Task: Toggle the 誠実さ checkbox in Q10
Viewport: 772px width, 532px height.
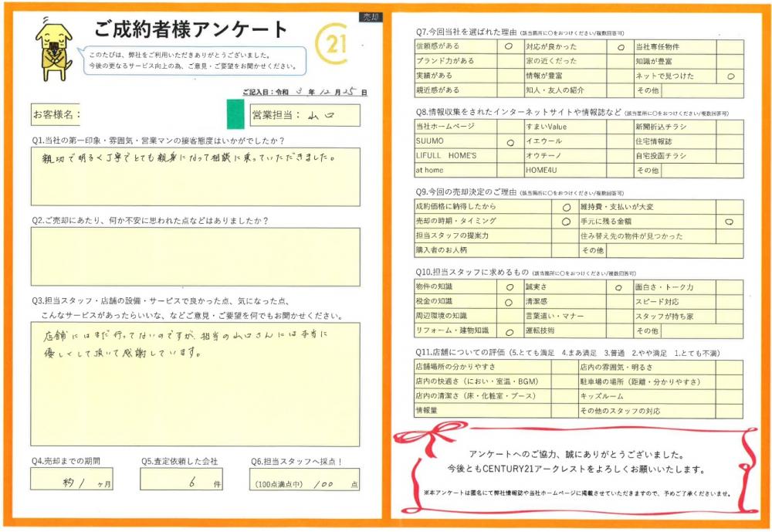Action: click(618, 287)
